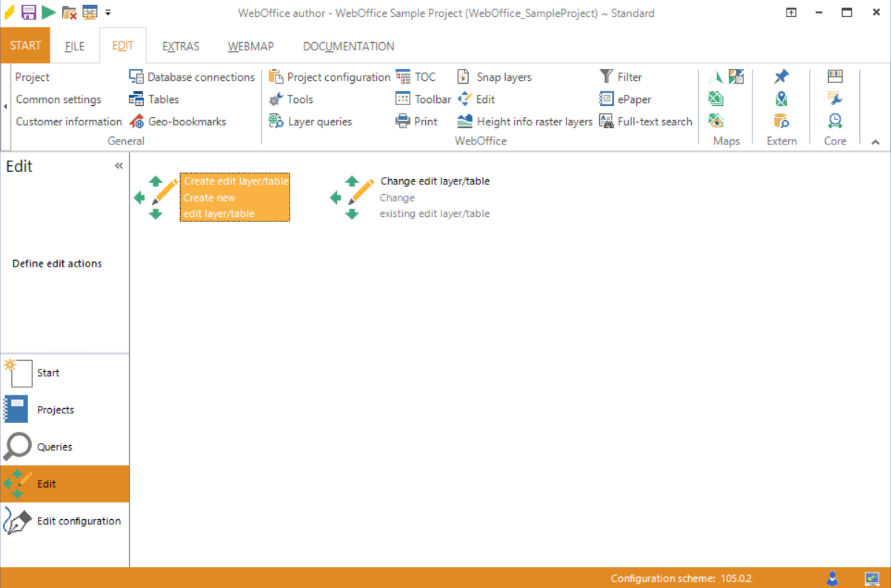The height and width of the screenshot is (588, 891).
Task: Run the project with the green play icon
Action: [x=49, y=12]
